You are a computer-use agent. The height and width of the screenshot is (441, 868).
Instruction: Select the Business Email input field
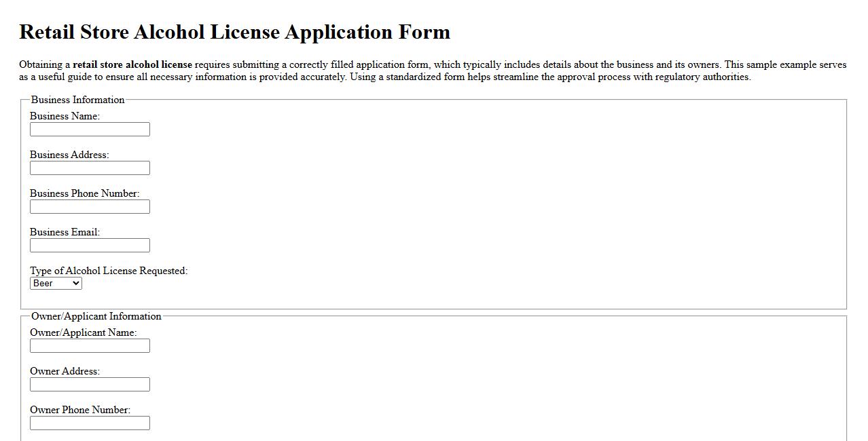90,245
